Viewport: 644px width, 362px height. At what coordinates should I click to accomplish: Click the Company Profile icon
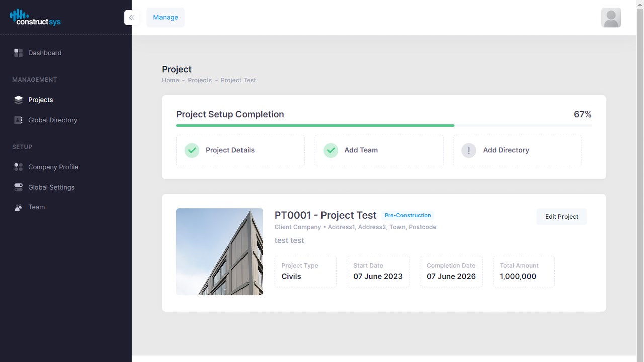point(19,167)
